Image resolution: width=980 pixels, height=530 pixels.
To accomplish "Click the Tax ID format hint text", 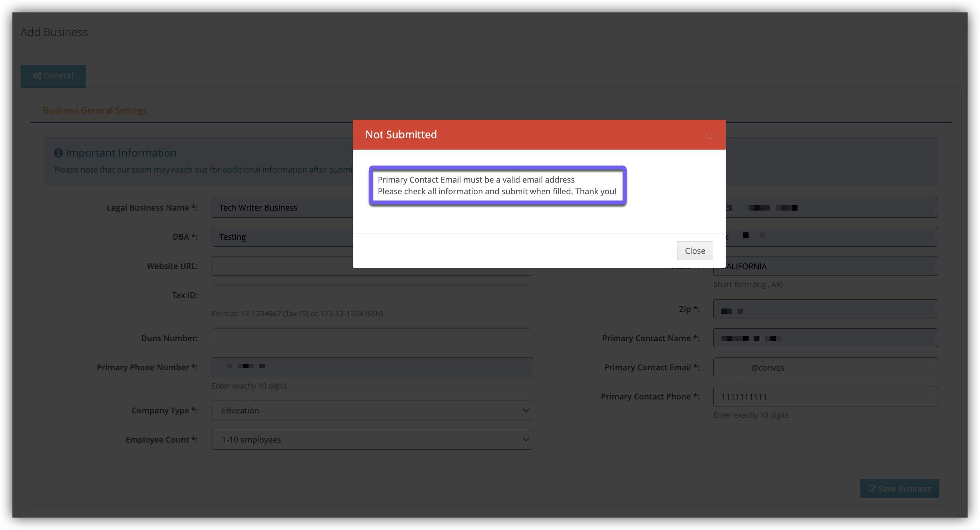I will coord(297,314).
